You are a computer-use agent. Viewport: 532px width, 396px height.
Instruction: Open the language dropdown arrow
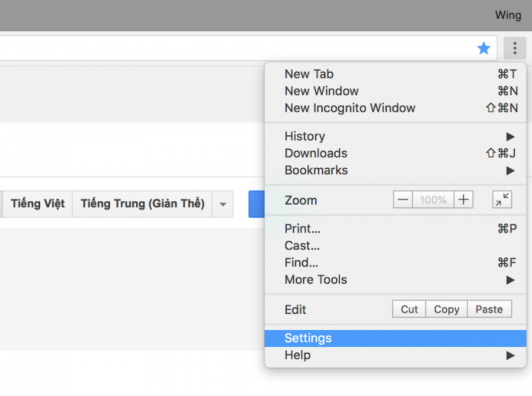[223, 204]
